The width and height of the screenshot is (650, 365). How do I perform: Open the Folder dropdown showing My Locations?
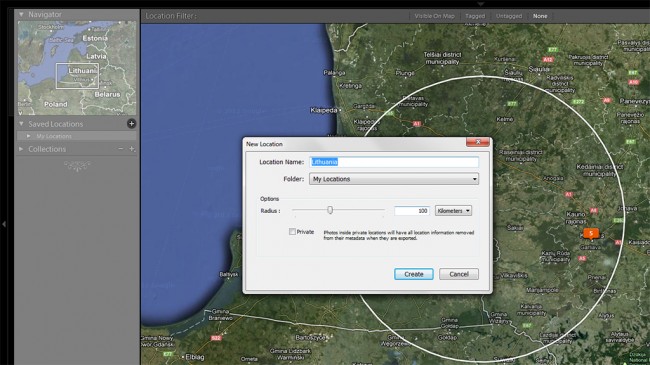[x=394, y=179]
